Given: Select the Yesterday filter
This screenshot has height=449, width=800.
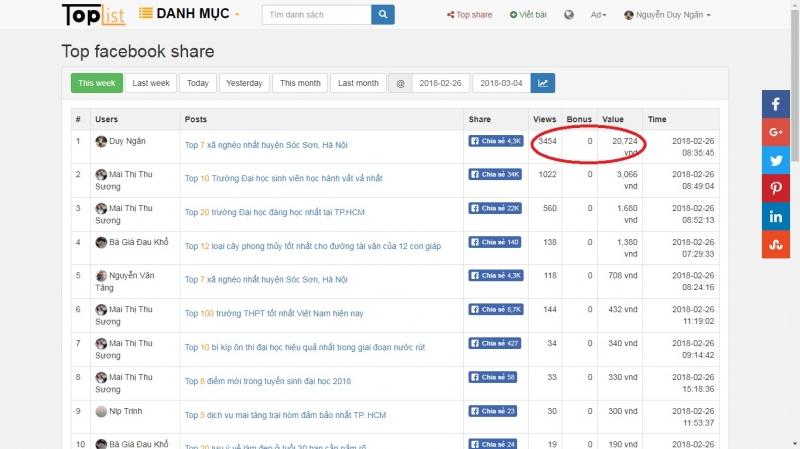Looking at the screenshot, I should pos(244,83).
